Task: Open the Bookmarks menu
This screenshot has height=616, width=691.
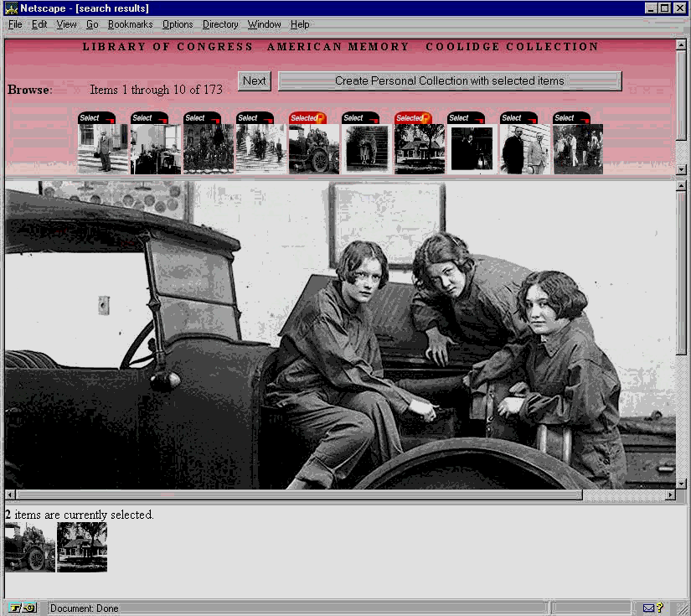Action: 130,24
